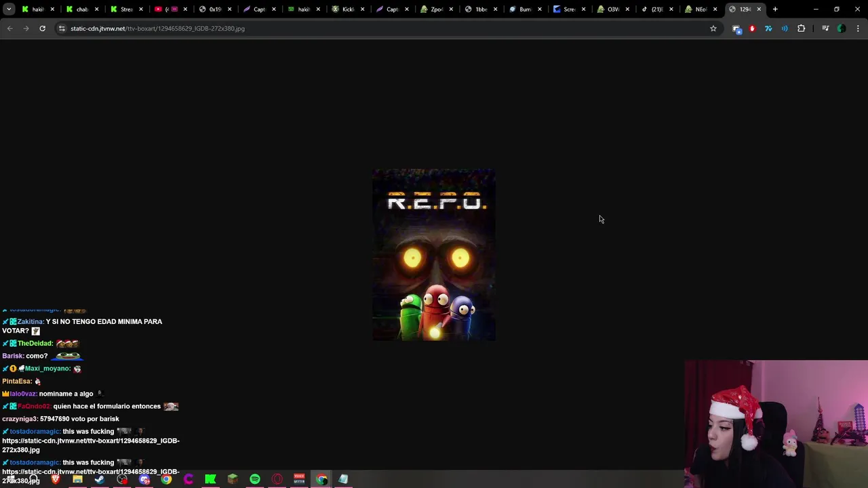
Task: Switch to the 'NEol' tab
Action: (x=700, y=9)
